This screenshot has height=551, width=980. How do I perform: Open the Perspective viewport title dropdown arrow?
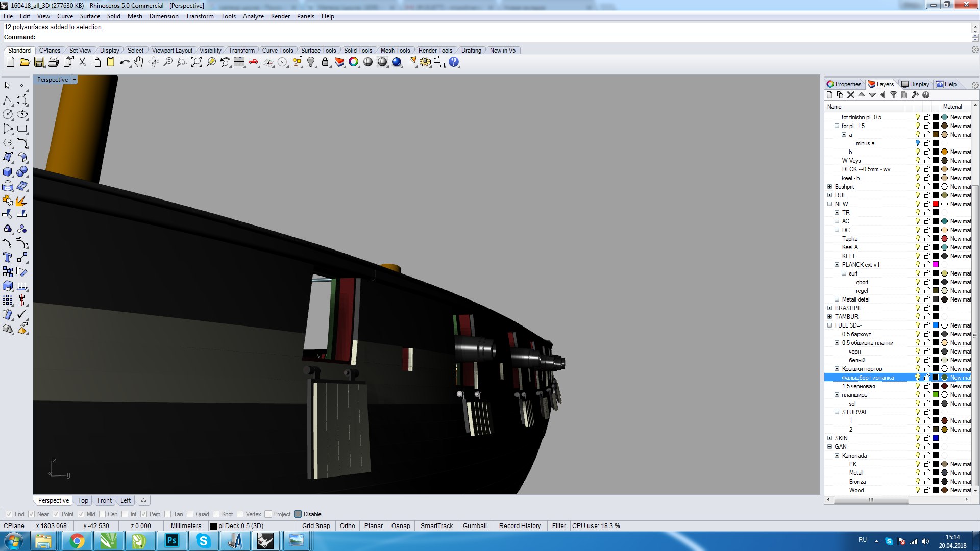(x=75, y=80)
